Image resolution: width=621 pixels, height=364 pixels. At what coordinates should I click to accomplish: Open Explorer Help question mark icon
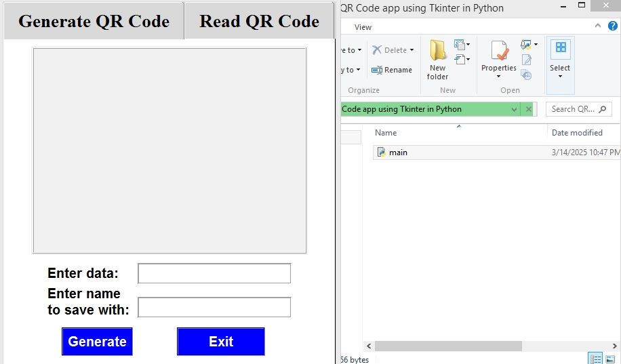click(613, 26)
